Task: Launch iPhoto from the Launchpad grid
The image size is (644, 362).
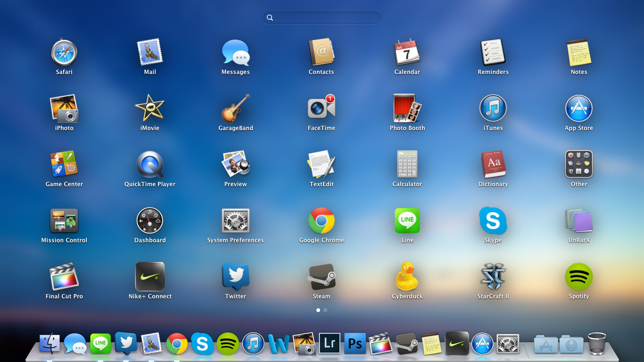Action: coord(64,108)
